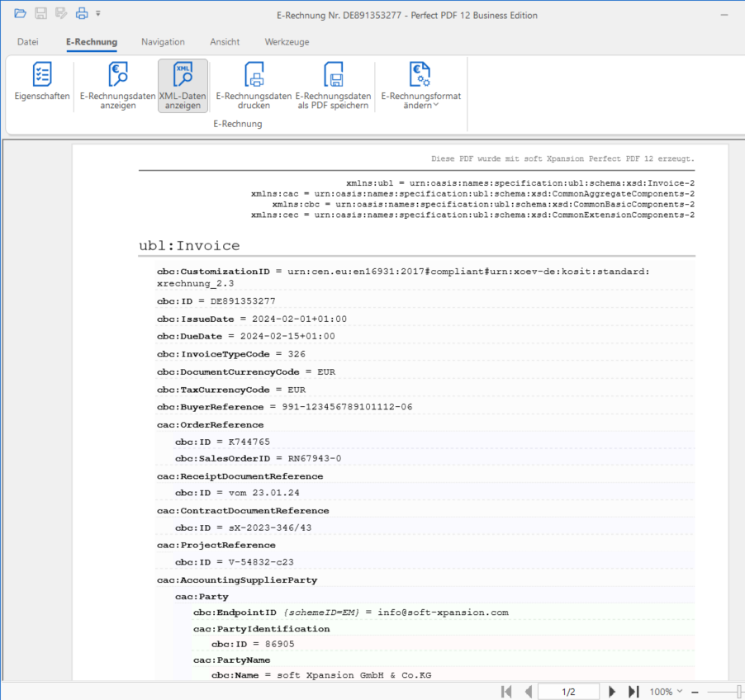Click the open file folder icon
Viewport: 745px width, 700px height.
20,13
